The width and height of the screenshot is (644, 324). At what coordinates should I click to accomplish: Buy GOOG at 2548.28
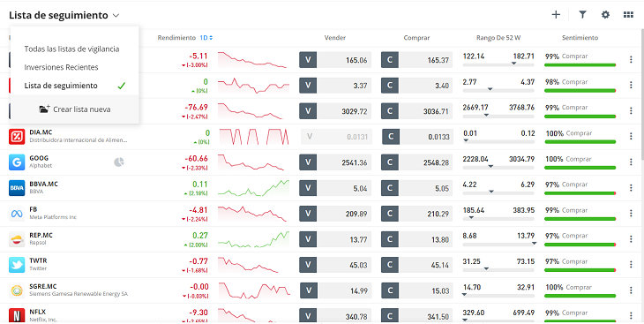tap(417, 162)
